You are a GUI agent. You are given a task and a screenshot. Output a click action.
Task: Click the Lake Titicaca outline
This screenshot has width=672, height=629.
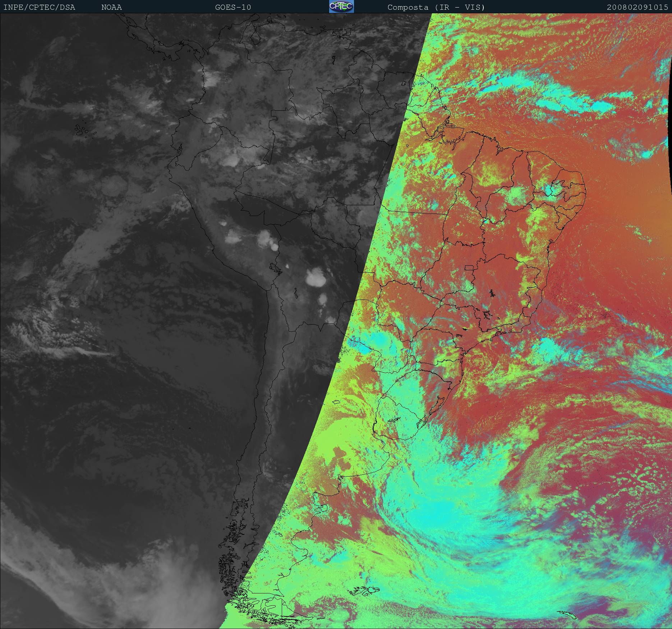click(x=275, y=267)
